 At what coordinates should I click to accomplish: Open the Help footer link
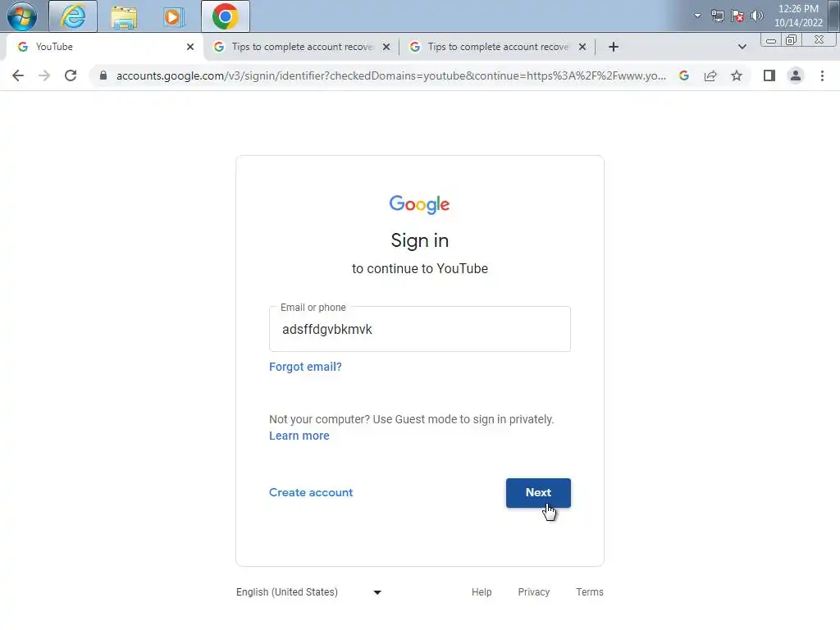coord(482,592)
